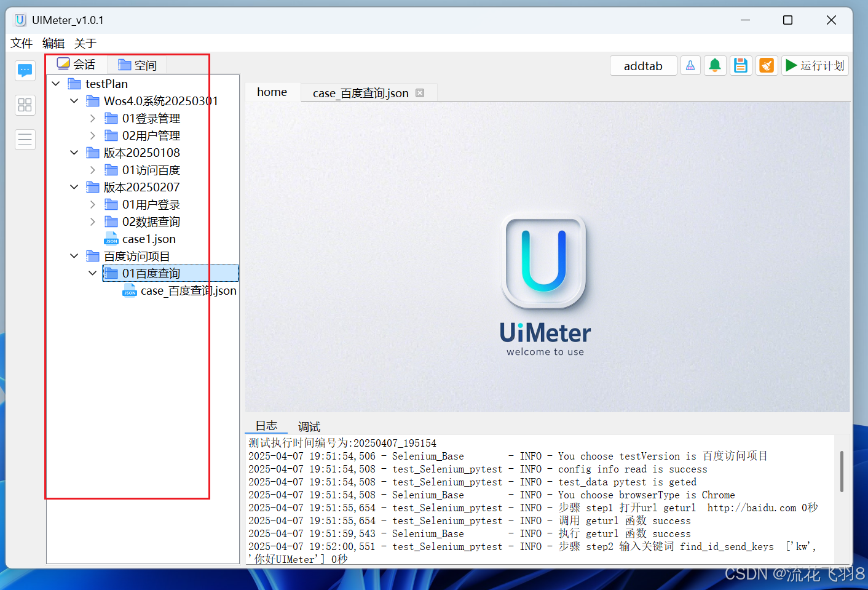Select the case1.json tree item

coord(149,239)
